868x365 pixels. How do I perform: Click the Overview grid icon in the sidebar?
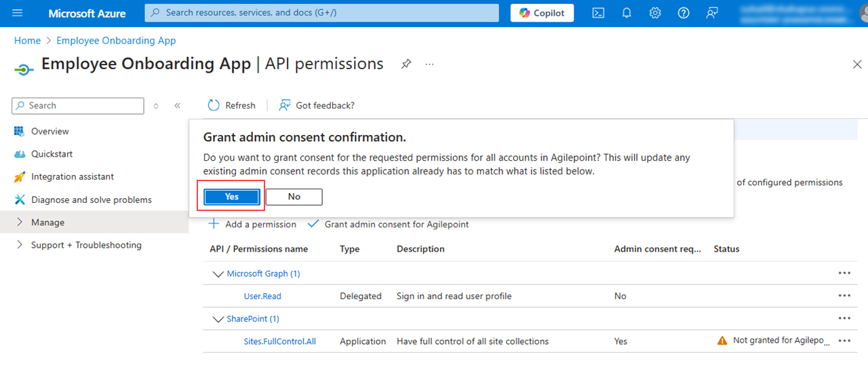(19, 131)
